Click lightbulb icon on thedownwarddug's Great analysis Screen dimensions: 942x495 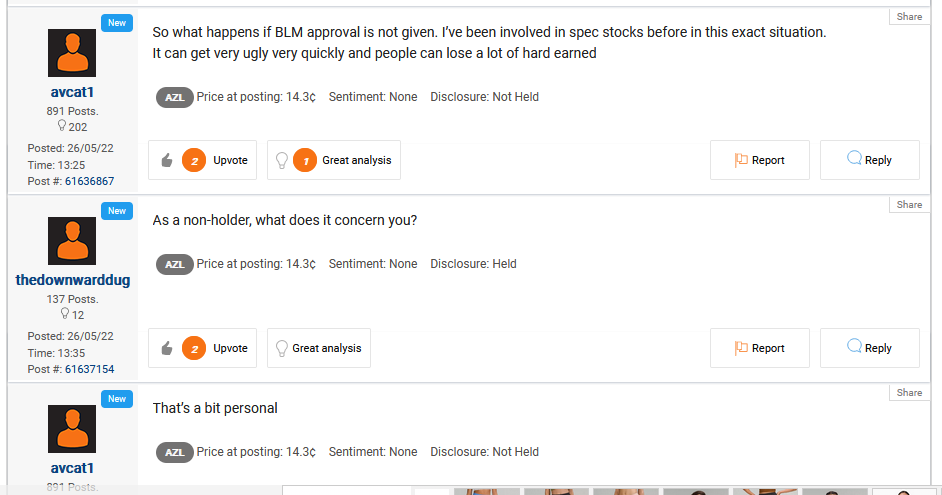pos(282,348)
